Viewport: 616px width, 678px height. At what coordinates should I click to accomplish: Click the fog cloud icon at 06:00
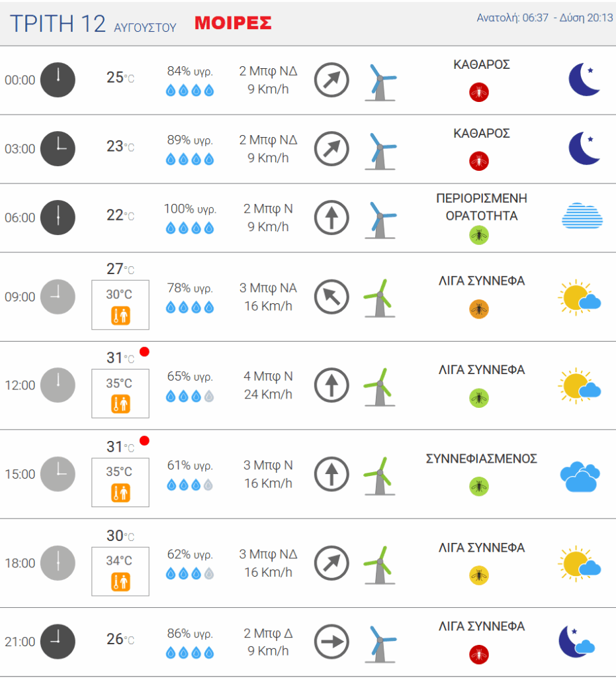(582, 215)
